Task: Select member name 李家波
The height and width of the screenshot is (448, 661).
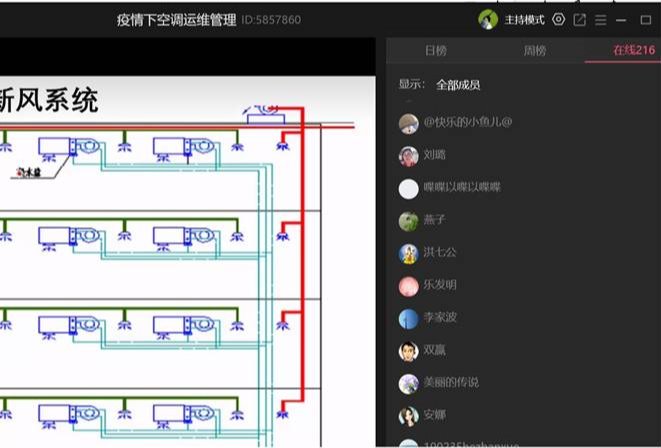Action: tap(440, 317)
